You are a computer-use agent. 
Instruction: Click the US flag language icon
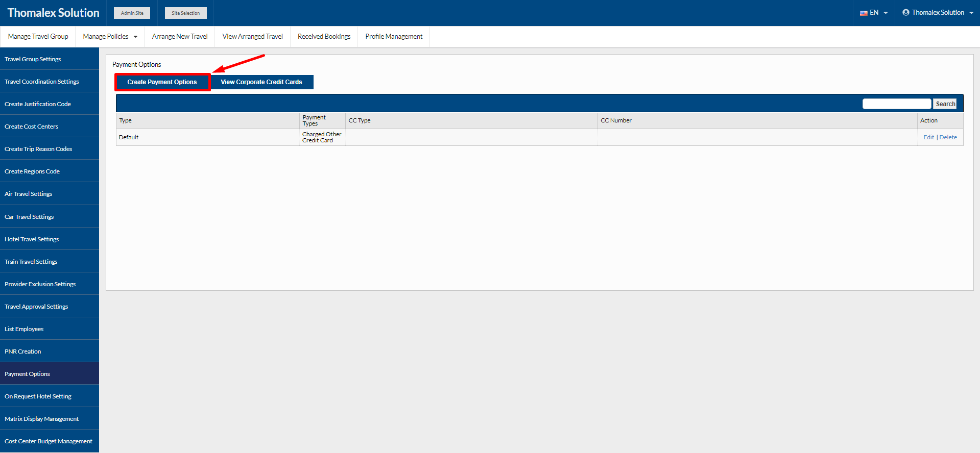tap(864, 13)
